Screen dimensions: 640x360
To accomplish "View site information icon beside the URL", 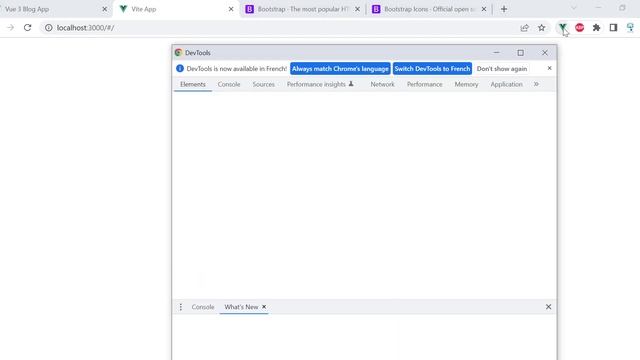I will click(49, 28).
